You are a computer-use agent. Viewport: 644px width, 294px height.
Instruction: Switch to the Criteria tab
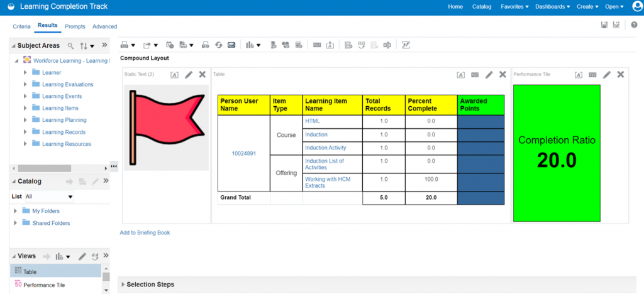pyautogui.click(x=21, y=26)
